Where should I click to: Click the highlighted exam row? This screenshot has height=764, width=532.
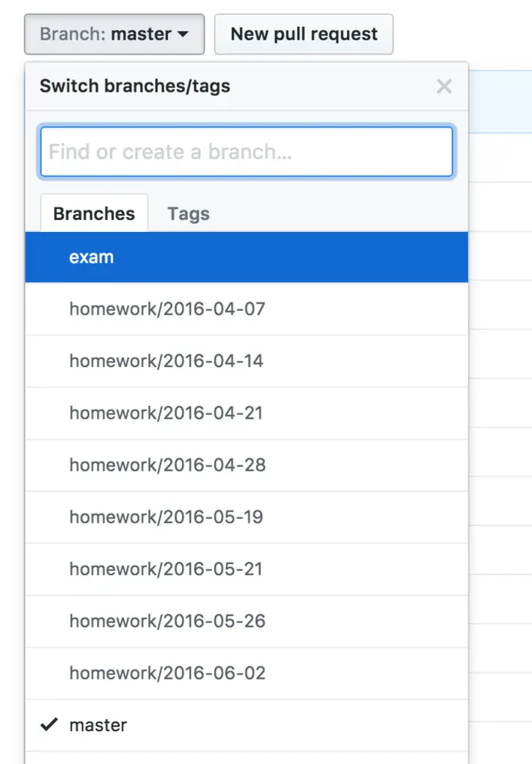[246, 257]
